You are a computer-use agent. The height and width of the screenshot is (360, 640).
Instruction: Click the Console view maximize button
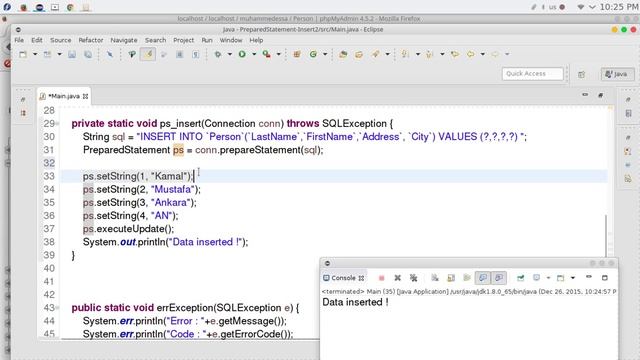(605, 278)
